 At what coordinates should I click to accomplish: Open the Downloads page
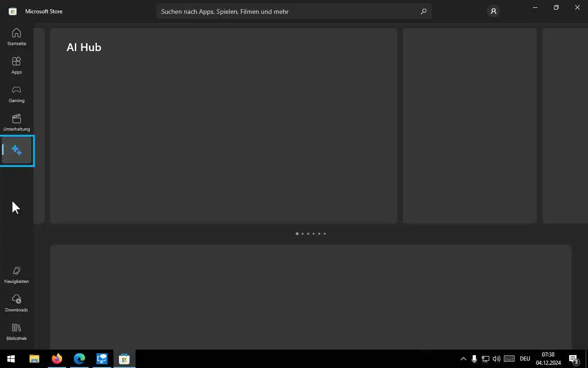17,303
